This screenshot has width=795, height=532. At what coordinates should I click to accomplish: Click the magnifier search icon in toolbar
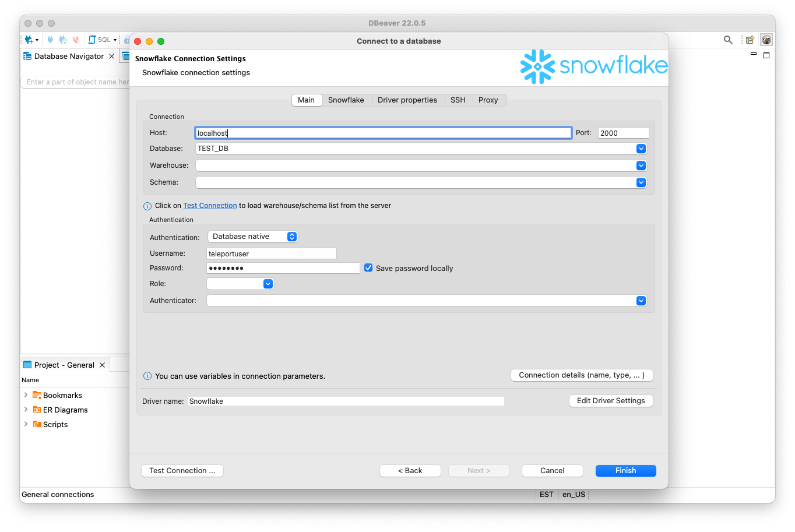click(728, 40)
